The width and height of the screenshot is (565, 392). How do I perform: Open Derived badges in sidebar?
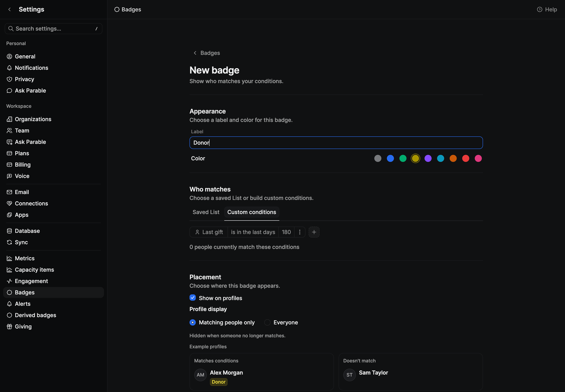point(53,315)
